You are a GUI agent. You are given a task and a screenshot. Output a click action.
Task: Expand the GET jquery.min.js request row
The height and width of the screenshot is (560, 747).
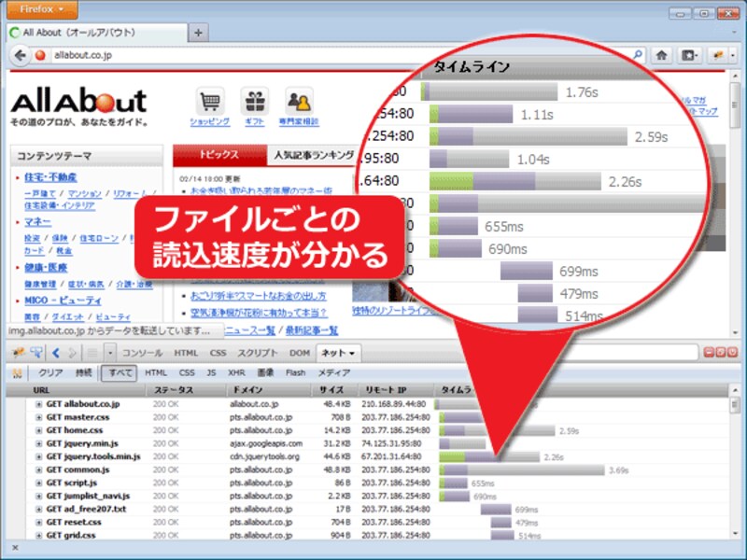[x=38, y=444]
